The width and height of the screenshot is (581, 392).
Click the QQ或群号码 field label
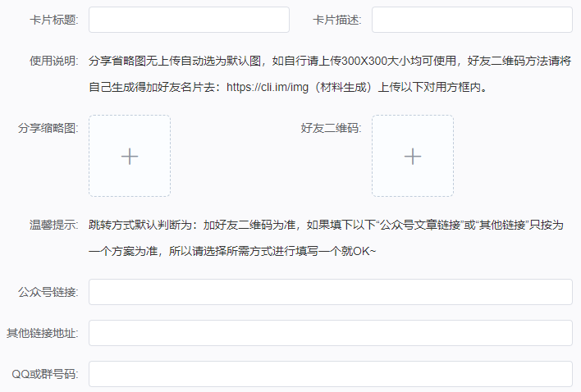[x=44, y=374]
